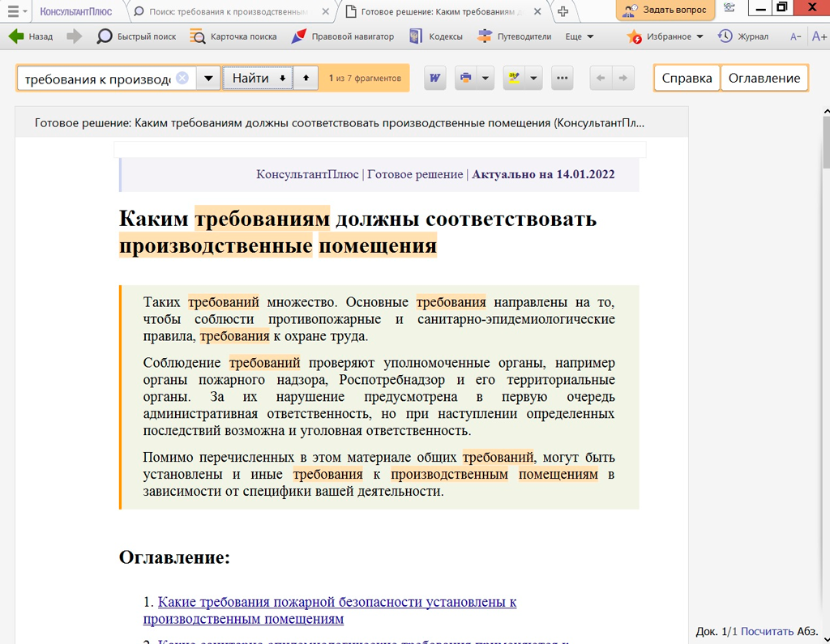Image resolution: width=830 pixels, height=644 pixels.
Task: Open Кодексы
Action: (x=436, y=36)
